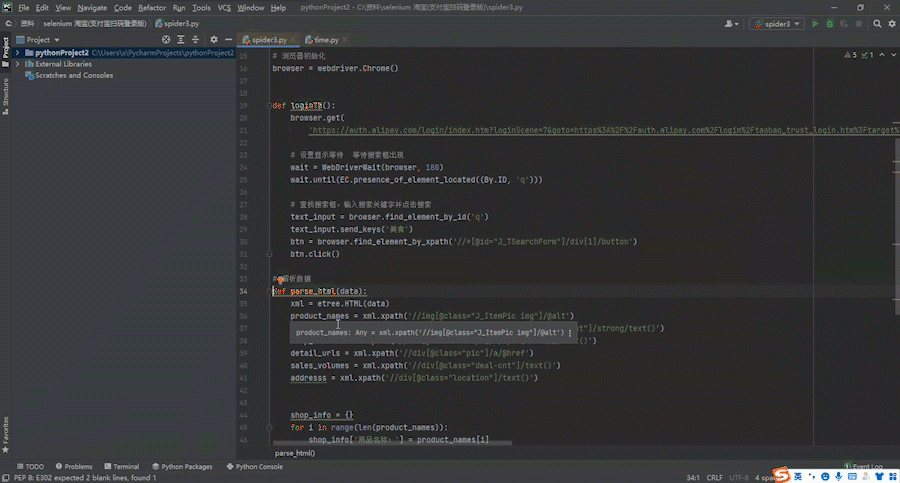
Task: Expand all in Project panel toolbar
Action: [x=180, y=40]
